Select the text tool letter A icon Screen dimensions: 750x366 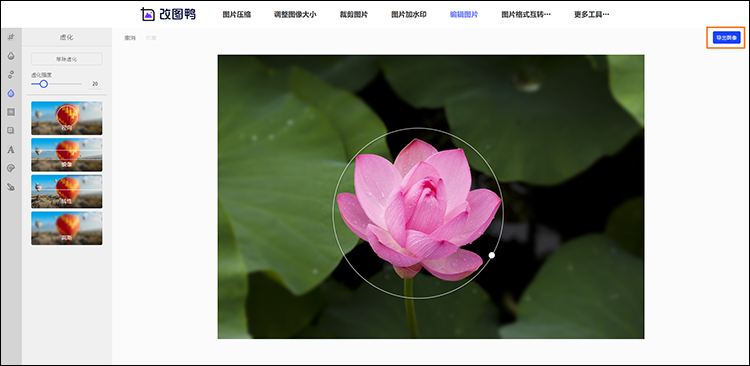pos(11,150)
